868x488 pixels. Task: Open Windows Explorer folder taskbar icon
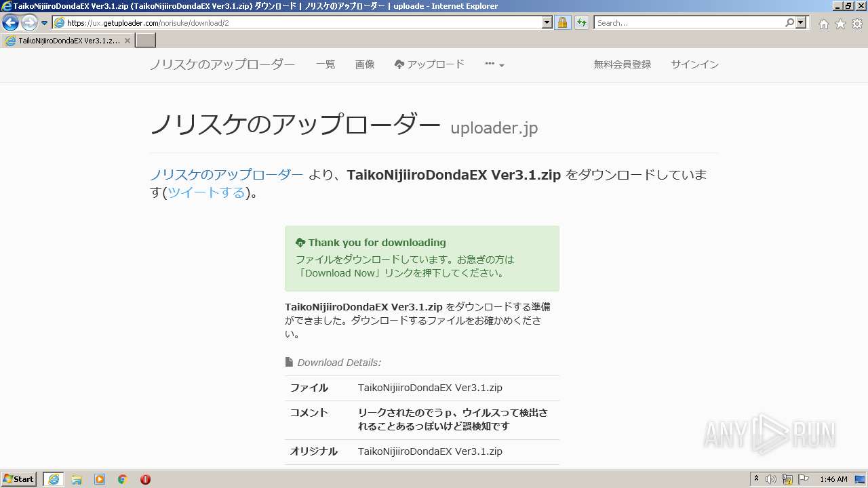[x=77, y=479]
